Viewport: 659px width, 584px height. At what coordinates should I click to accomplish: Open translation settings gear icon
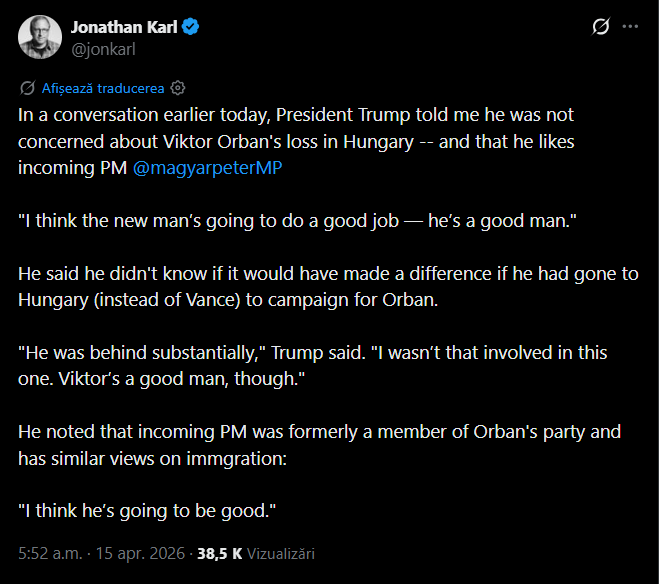tap(178, 88)
